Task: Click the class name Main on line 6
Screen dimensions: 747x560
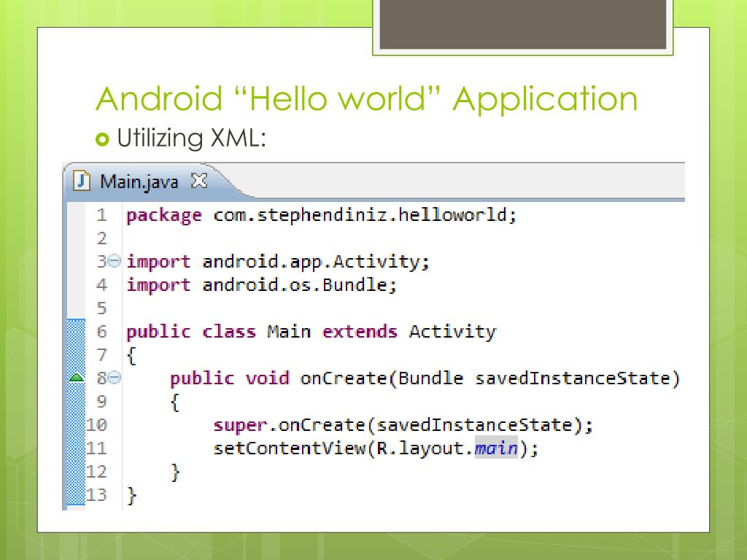Action: [289, 332]
